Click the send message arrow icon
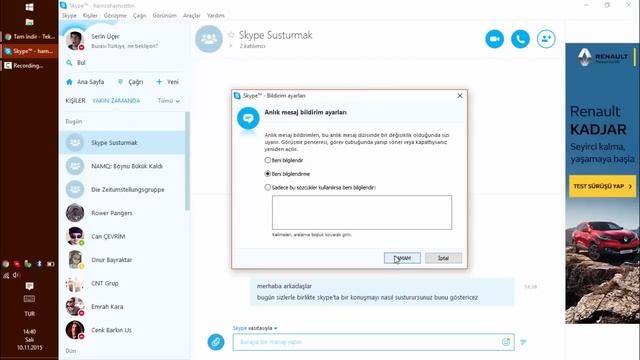640x360 pixels. [523, 342]
